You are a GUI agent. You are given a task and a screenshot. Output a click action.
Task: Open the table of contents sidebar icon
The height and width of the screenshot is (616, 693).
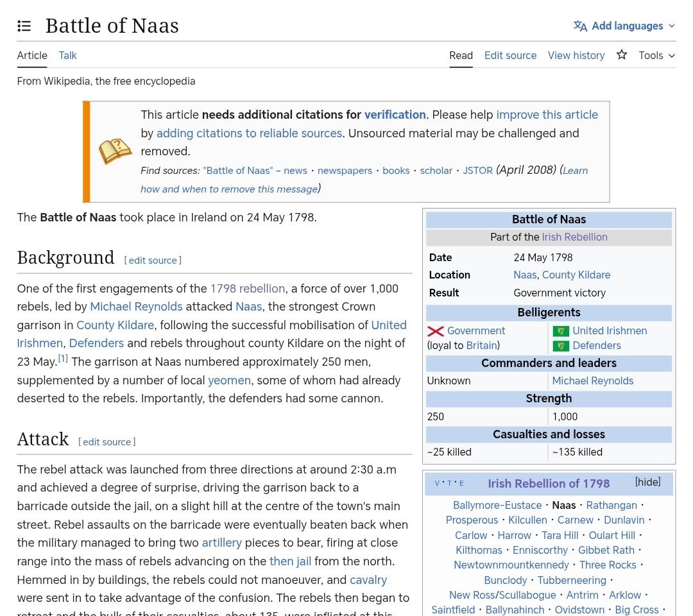click(x=24, y=26)
